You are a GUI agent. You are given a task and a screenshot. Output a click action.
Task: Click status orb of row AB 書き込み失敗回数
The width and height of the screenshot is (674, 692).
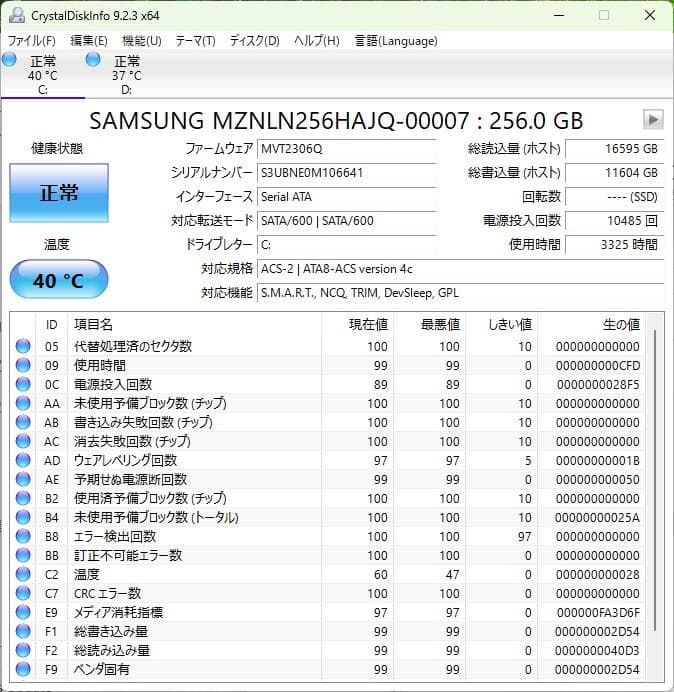coord(23,422)
